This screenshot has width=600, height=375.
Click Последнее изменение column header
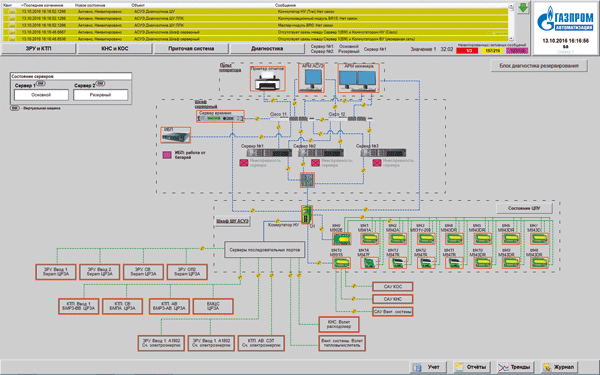click(44, 5)
